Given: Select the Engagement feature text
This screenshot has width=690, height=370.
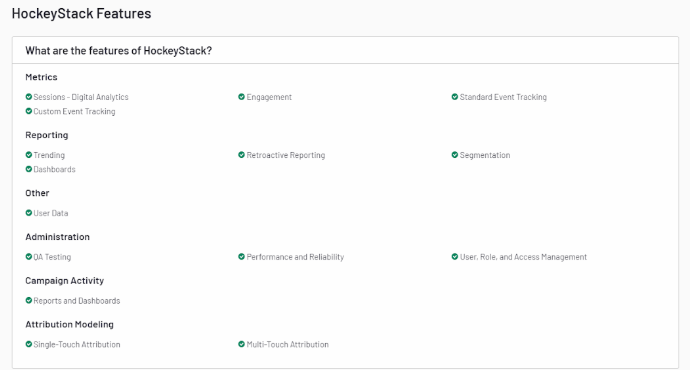Looking at the screenshot, I should click(269, 97).
